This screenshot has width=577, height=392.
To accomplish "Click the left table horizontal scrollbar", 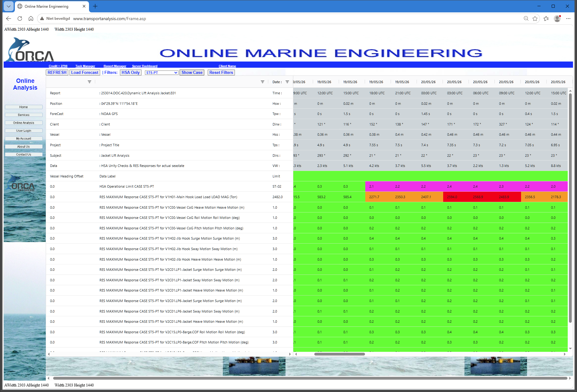I will 169,354.
